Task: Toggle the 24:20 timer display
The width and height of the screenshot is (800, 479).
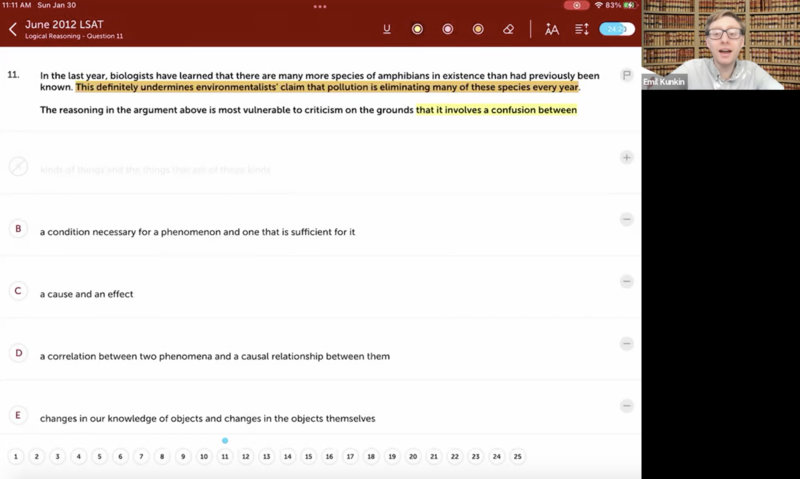Action: coord(616,29)
